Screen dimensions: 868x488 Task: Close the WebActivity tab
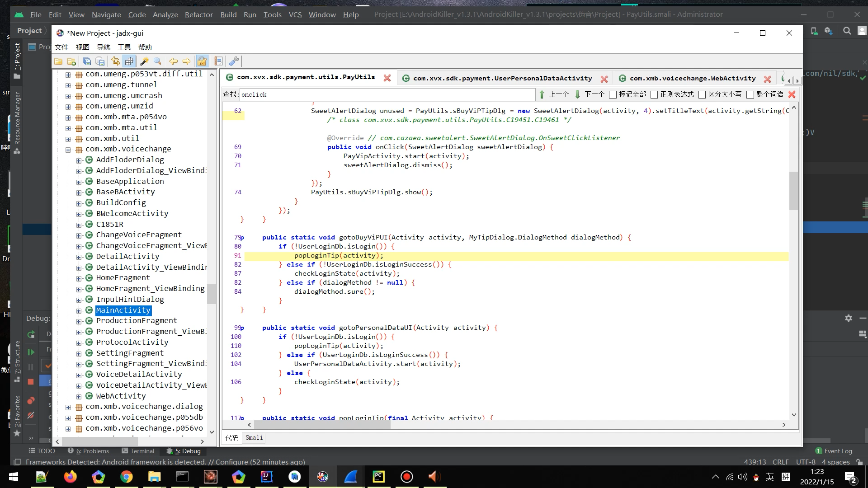767,79
